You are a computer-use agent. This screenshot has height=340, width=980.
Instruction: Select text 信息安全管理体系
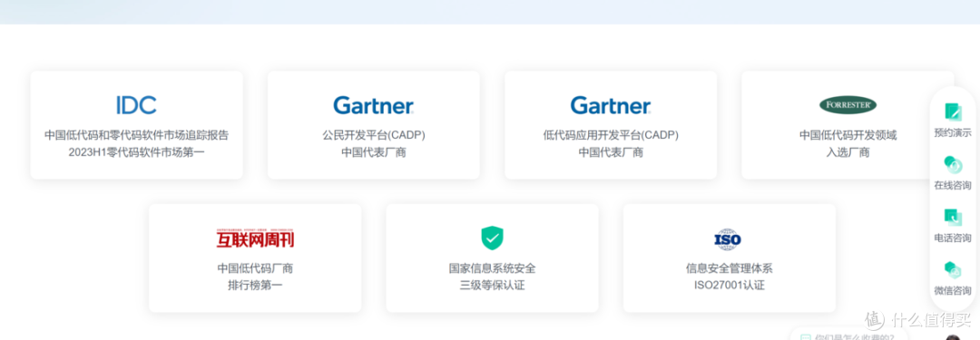729,268
